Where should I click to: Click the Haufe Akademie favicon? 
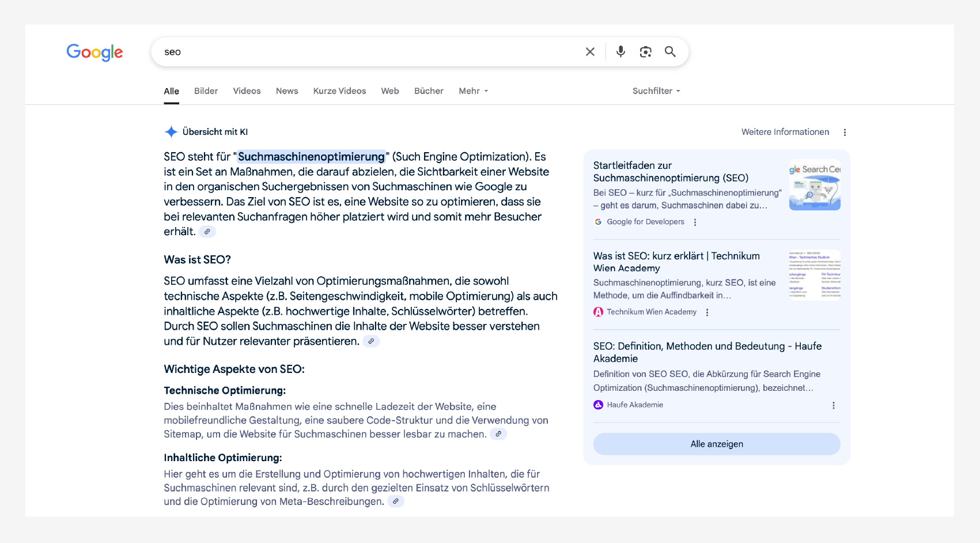coord(598,405)
